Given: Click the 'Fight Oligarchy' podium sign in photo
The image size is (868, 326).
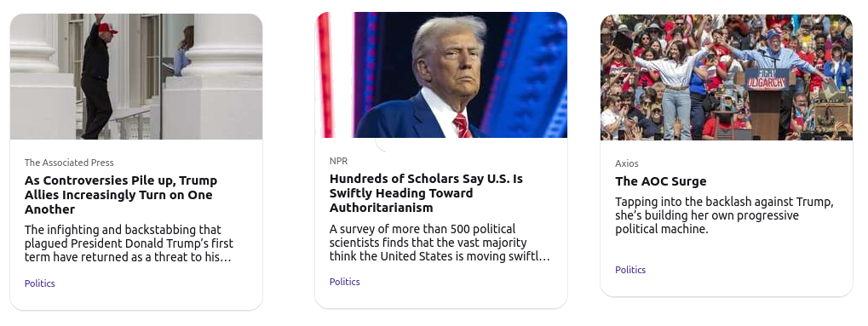Looking at the screenshot, I should pyautogui.click(x=766, y=79).
